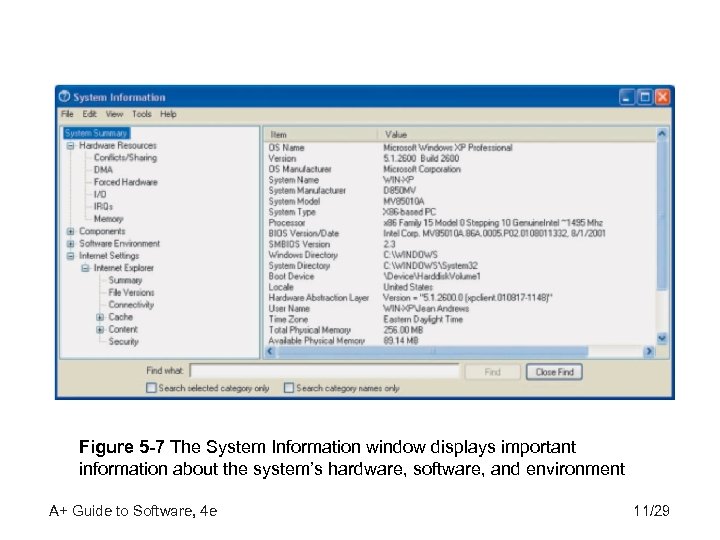Collapse the Hardware Resources node

click(x=70, y=146)
